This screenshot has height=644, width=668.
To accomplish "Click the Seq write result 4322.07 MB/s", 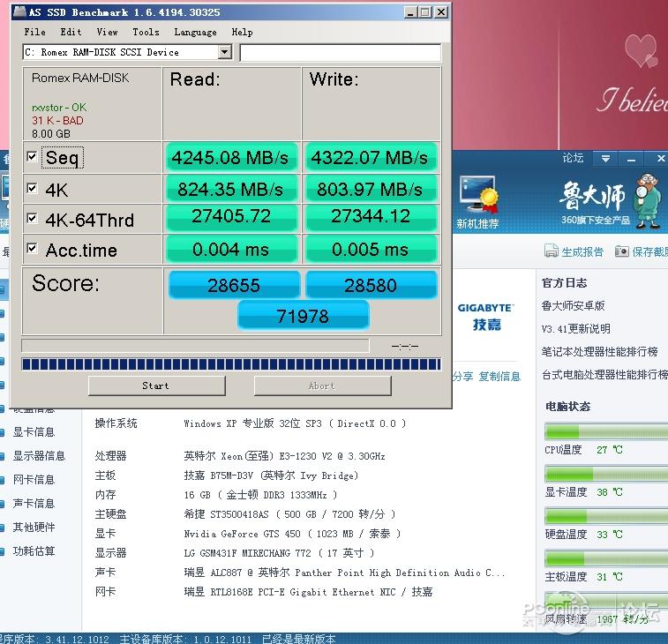I will coord(370,158).
